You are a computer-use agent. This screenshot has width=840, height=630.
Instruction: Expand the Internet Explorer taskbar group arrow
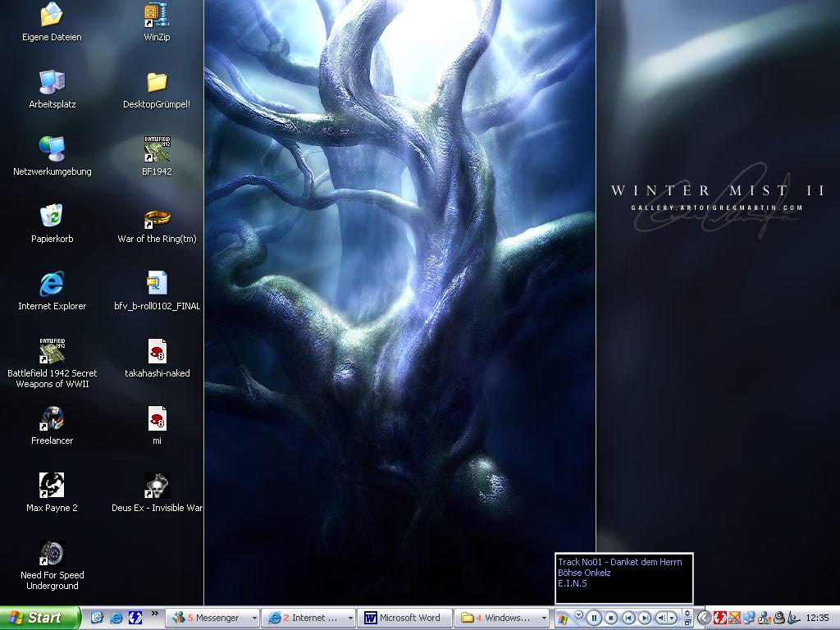[x=351, y=618]
